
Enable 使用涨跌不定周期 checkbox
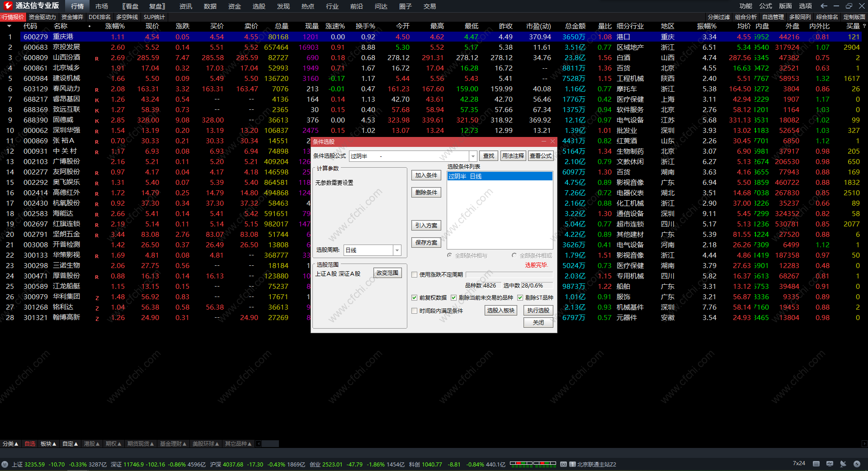pos(414,274)
